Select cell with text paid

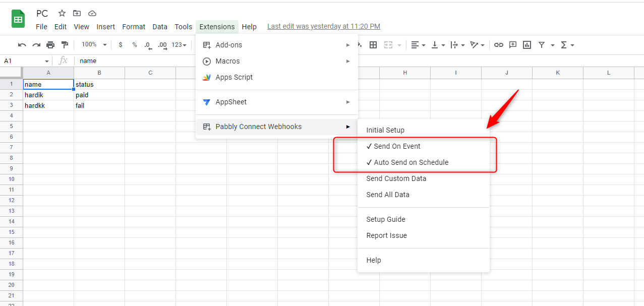[99, 95]
